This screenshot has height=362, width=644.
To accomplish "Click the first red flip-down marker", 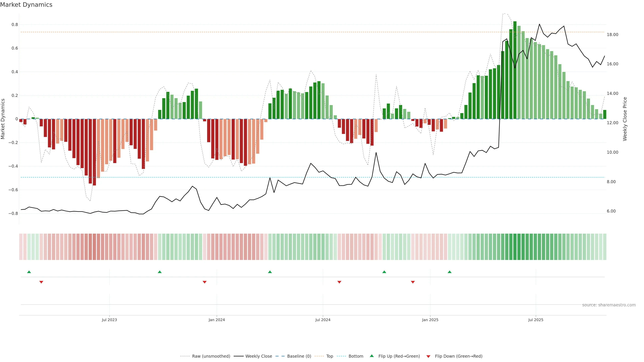I will pos(41,282).
